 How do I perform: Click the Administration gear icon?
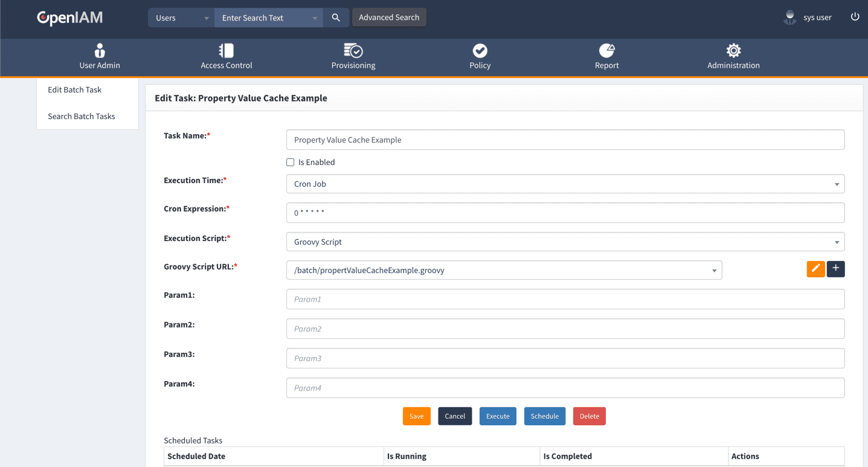pos(734,50)
